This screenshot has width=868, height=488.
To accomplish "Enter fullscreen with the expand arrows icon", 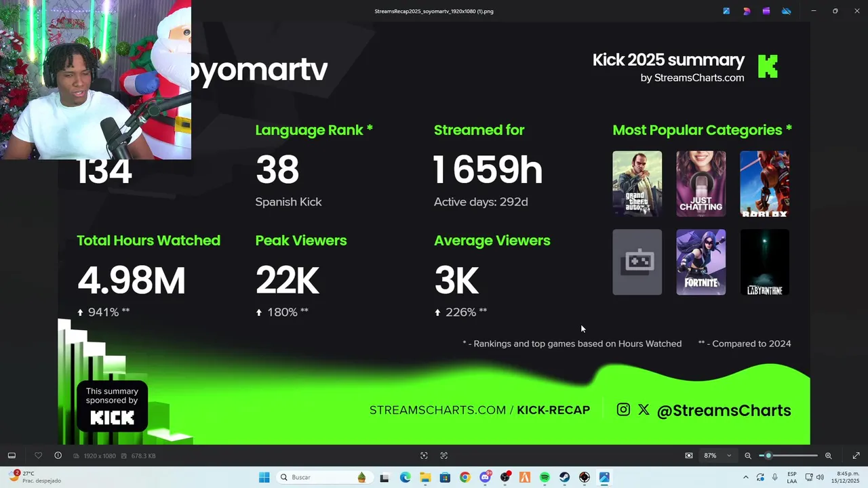I will (856, 455).
